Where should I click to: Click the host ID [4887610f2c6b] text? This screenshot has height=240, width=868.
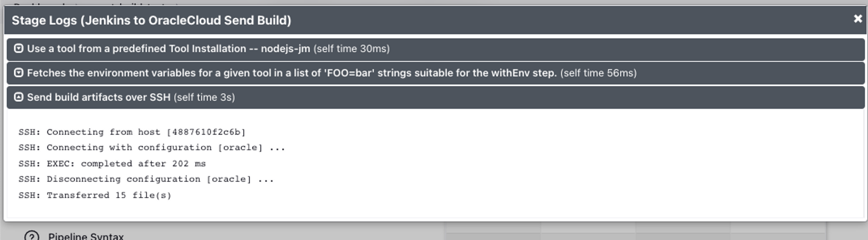206,132
